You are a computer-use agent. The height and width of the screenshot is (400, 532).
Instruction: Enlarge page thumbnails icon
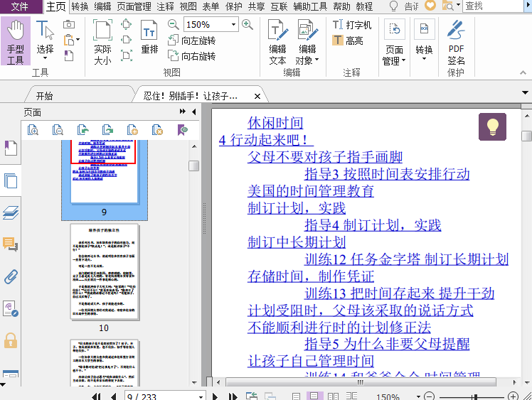(x=33, y=130)
